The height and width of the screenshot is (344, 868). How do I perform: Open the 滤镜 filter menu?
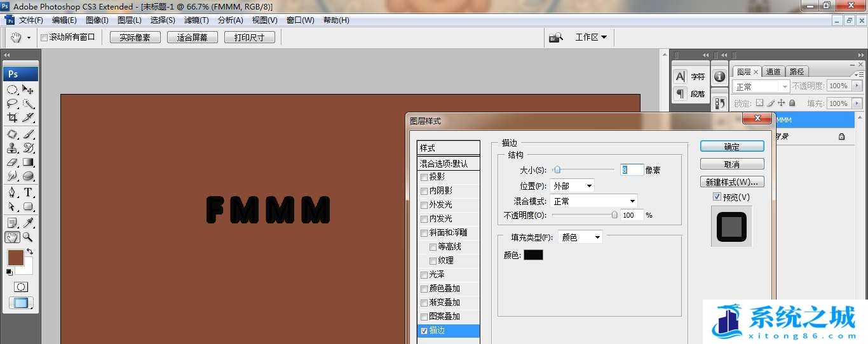[x=196, y=20]
